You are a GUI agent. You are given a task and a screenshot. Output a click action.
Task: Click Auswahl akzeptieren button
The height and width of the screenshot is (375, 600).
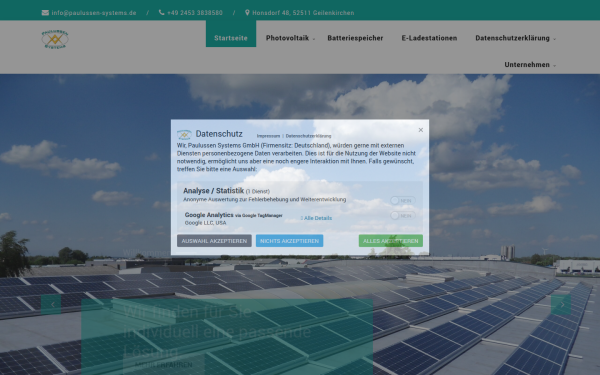tap(214, 241)
